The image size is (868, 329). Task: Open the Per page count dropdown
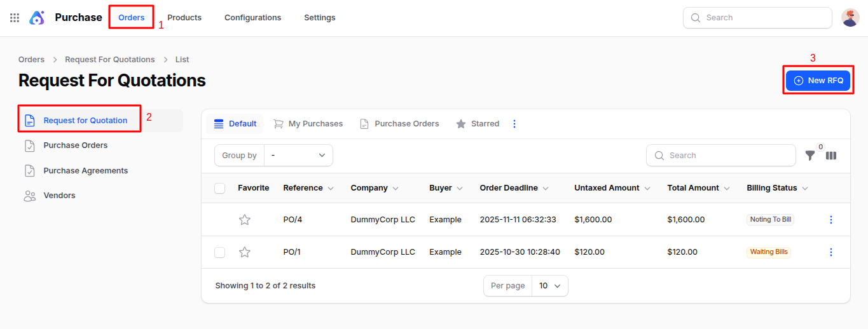[549, 286]
